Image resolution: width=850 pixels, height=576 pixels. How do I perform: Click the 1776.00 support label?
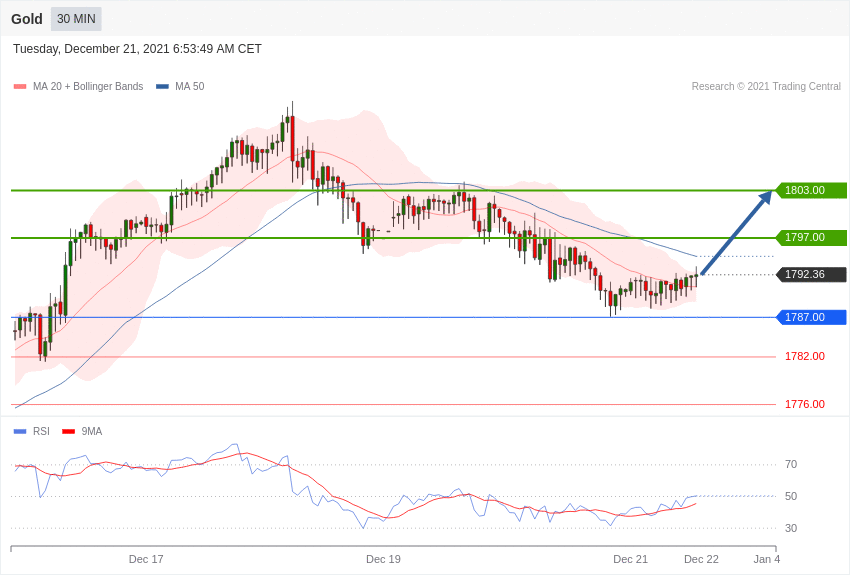tap(805, 404)
